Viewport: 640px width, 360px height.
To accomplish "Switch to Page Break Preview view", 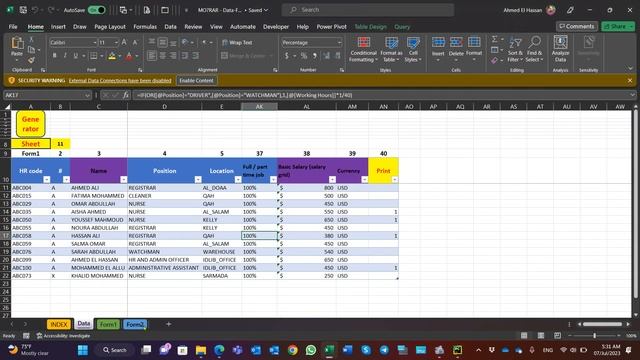I will [557, 336].
